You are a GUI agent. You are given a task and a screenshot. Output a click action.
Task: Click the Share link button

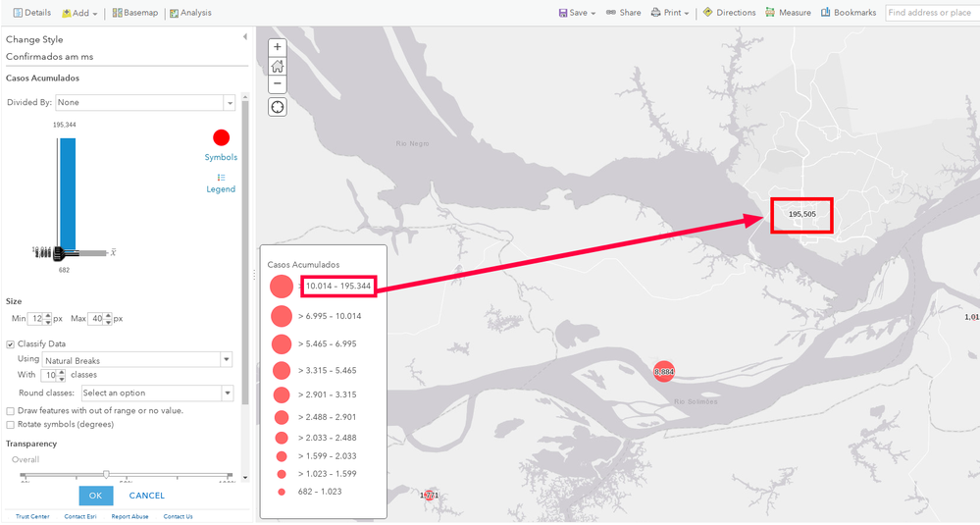pyautogui.click(x=623, y=13)
